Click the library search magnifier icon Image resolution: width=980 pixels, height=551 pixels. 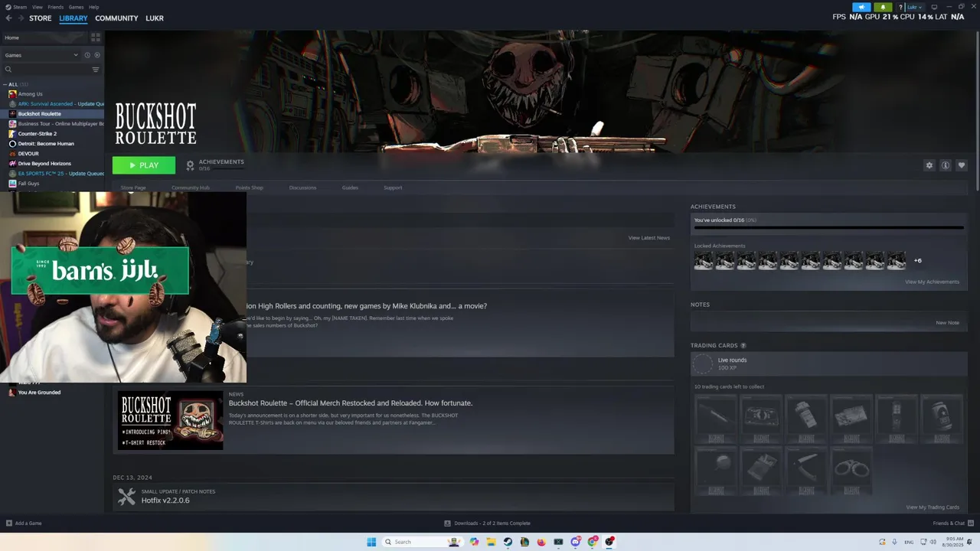(x=8, y=70)
